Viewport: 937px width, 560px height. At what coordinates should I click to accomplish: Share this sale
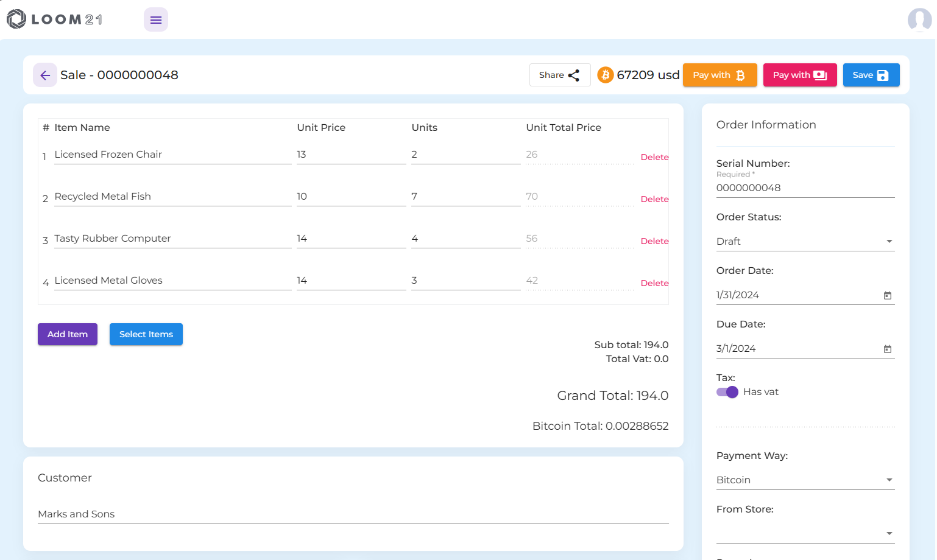coord(560,75)
